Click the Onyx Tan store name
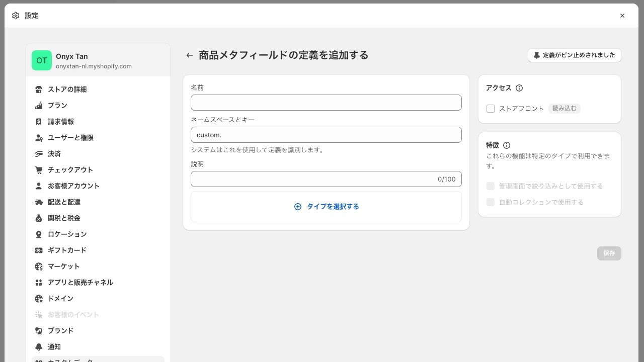Viewport: 644px width, 362px height. pos(72,56)
